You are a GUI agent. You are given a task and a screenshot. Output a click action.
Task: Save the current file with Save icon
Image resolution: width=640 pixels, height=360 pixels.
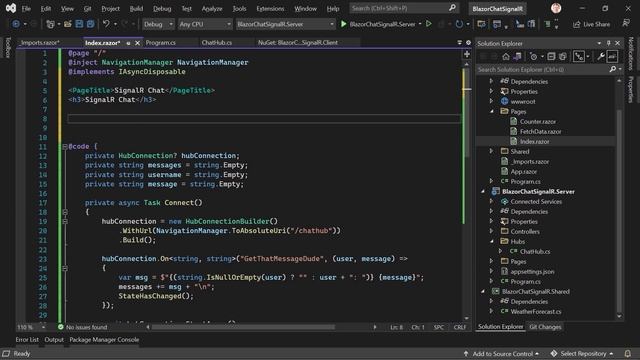coord(79,24)
